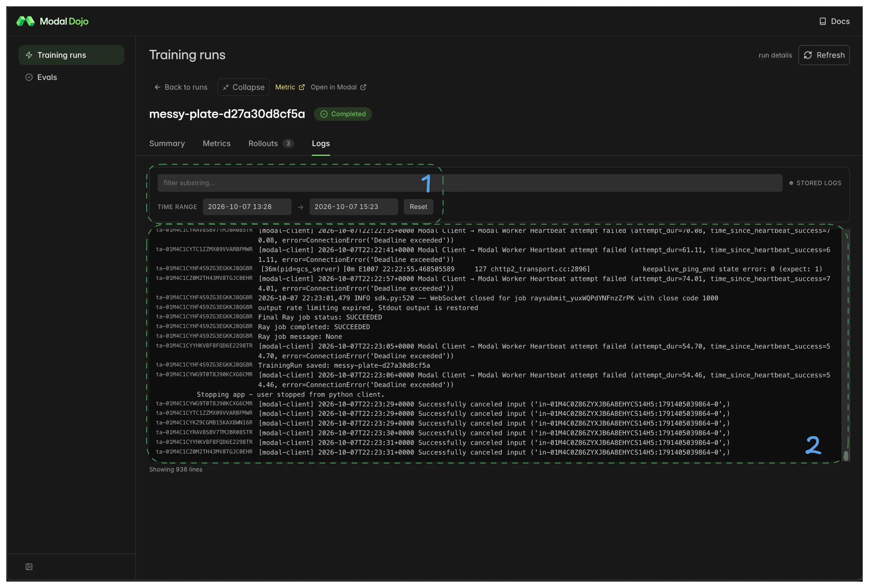Switch to the Summary tab

[167, 144]
